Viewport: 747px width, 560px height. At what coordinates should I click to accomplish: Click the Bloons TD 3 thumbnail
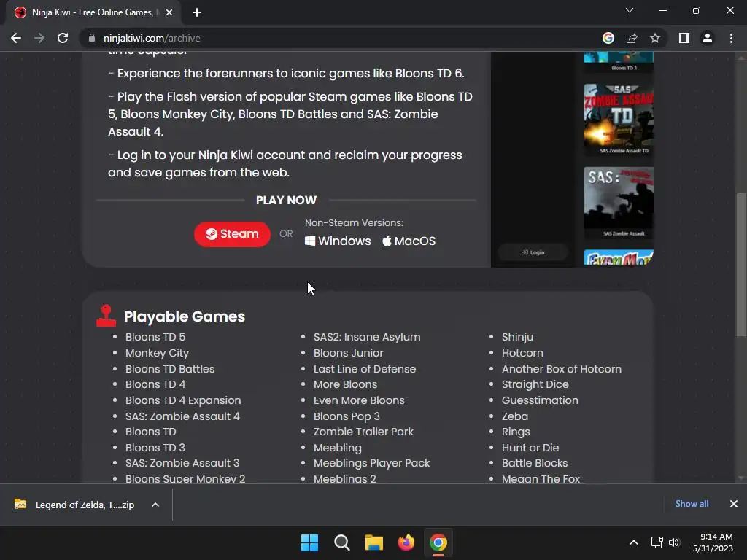click(x=619, y=62)
